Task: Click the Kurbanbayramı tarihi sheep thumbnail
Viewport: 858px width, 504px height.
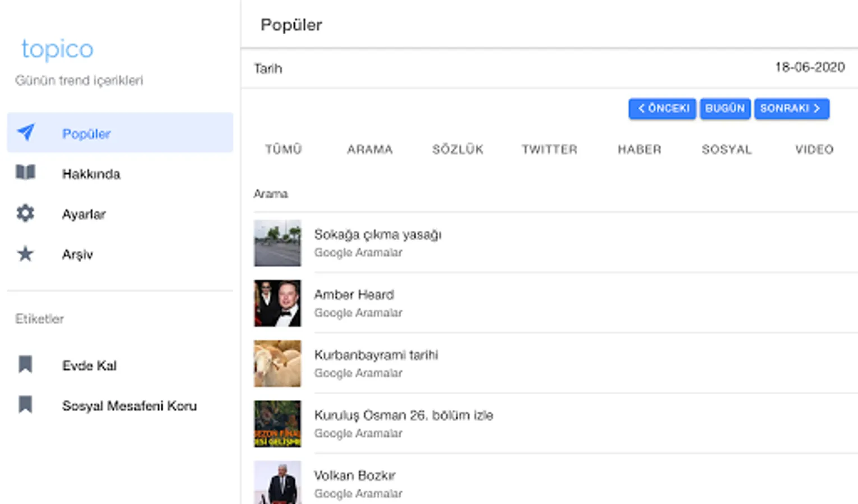Action: 277,363
